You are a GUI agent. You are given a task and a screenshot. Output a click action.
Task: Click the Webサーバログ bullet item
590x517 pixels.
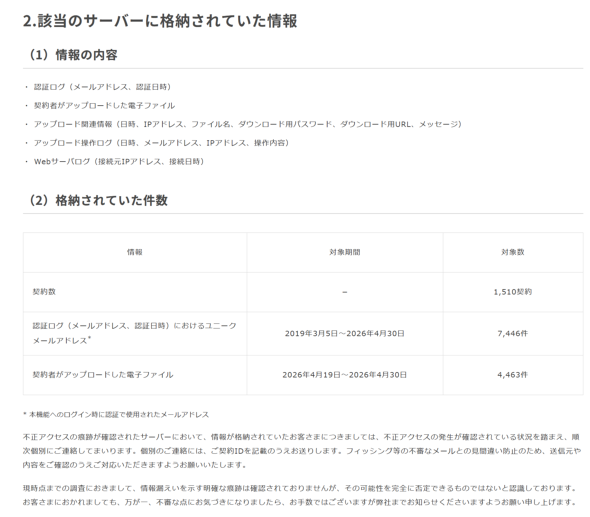(119, 162)
